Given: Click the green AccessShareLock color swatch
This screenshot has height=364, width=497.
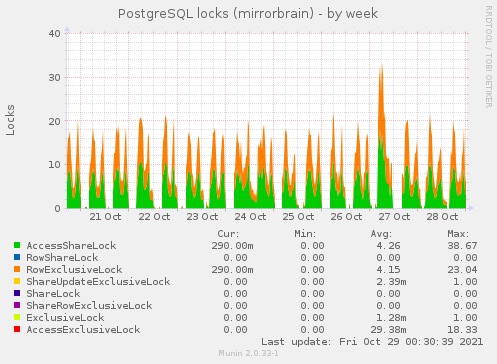Looking at the screenshot, I should point(17,245).
